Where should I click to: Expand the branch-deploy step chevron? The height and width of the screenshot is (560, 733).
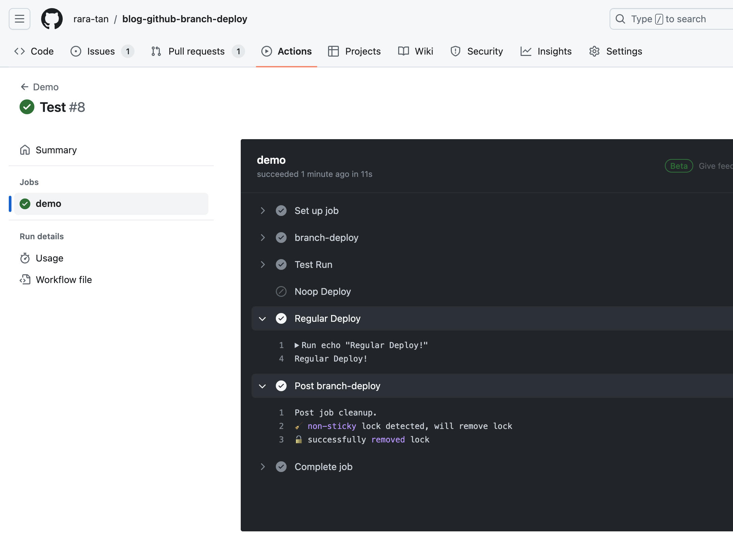tap(263, 238)
